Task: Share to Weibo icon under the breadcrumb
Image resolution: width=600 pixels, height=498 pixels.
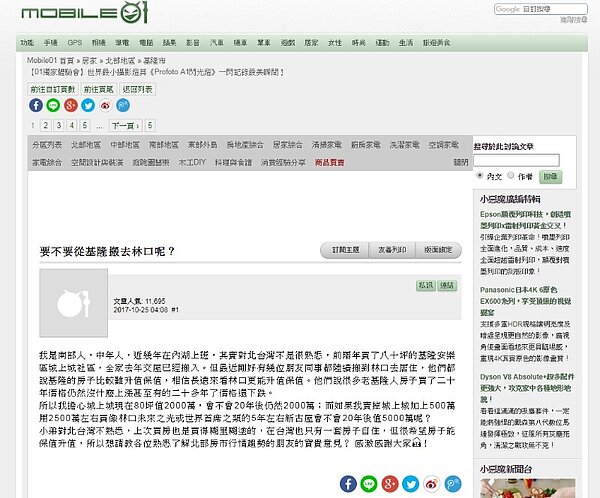Action: (x=106, y=105)
